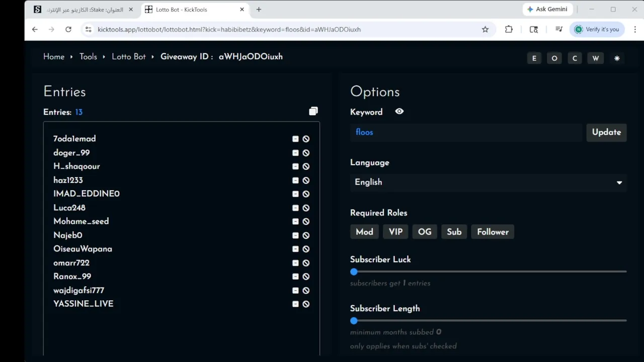
Task: Remove the Mohame_seed entry with minus icon
Action: tap(295, 221)
